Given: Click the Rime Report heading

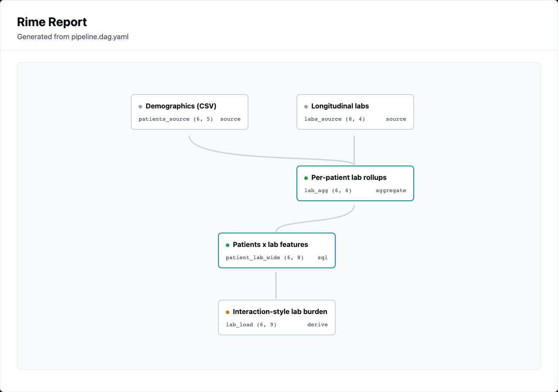Looking at the screenshot, I should [52, 22].
